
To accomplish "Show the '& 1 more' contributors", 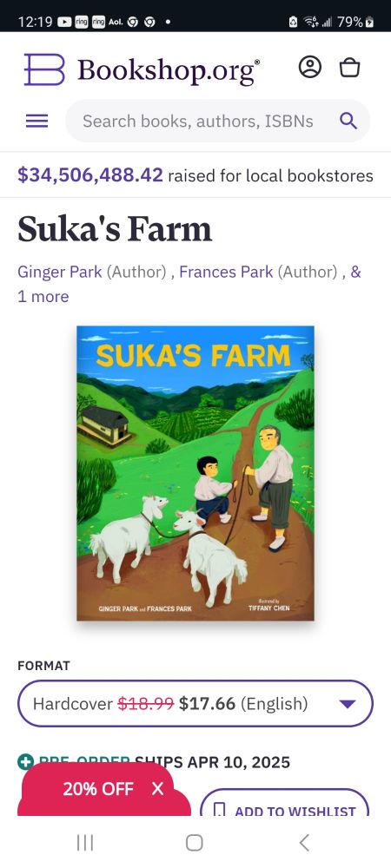I will tap(189, 284).
